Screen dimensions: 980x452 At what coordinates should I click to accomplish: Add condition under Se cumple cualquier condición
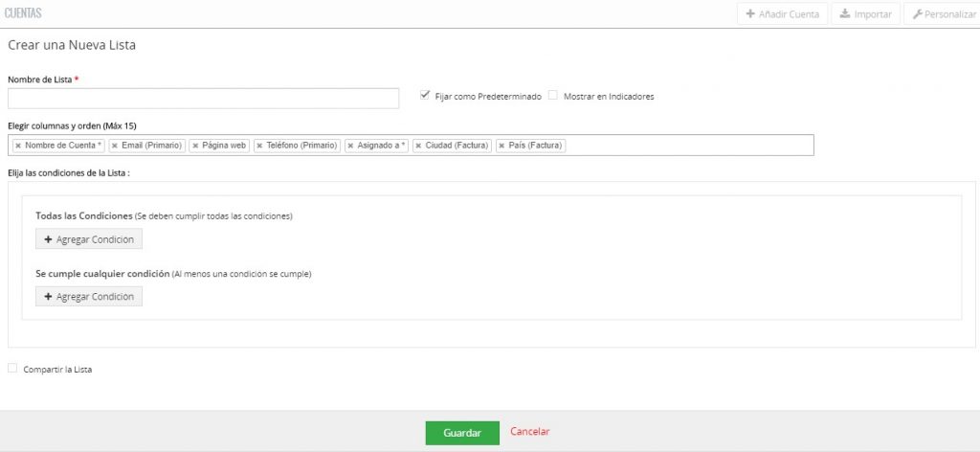88,297
